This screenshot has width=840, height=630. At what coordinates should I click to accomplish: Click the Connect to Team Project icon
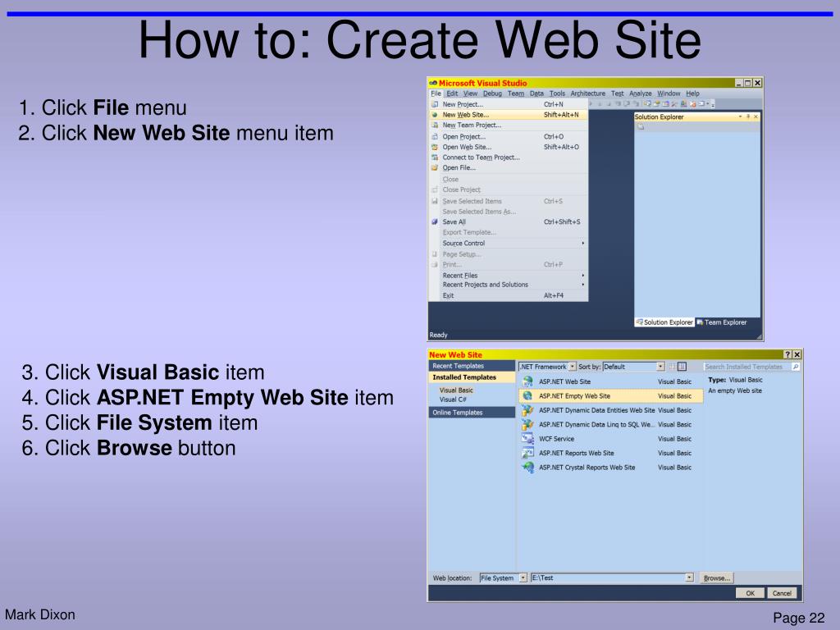pos(435,157)
